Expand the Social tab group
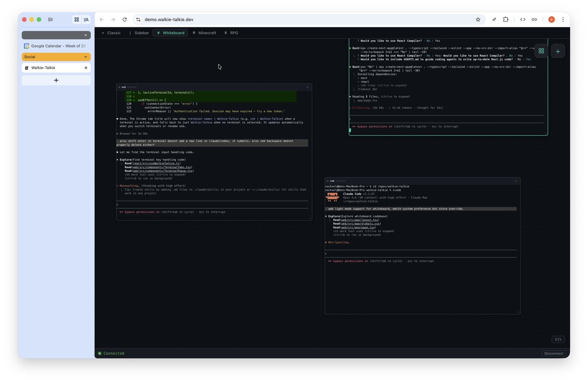Viewport: 588px width, 382px height. [x=56, y=57]
